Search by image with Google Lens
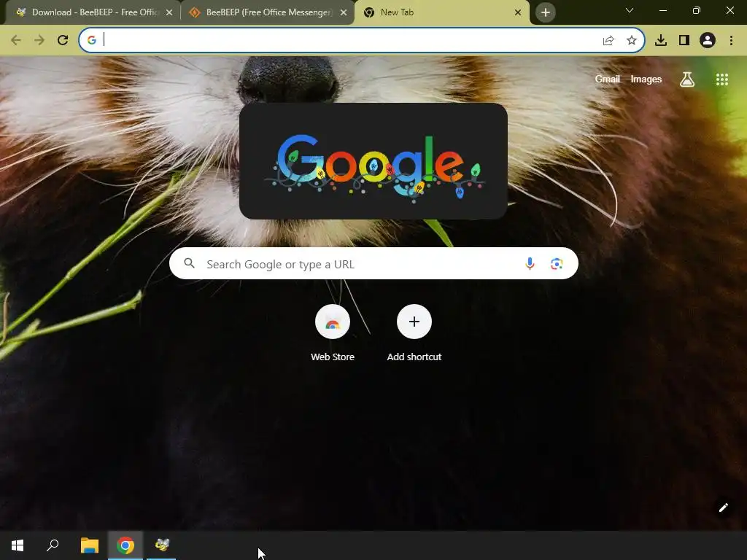 (x=557, y=263)
